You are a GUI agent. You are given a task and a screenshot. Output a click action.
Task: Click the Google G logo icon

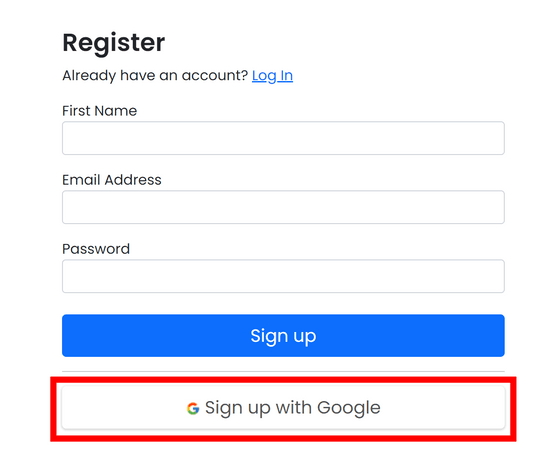point(193,408)
